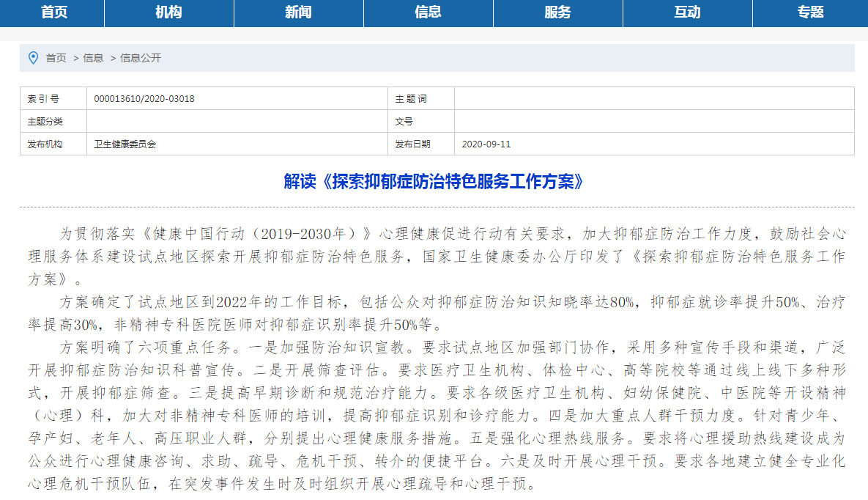Click the index number 000013610/2020-03018

144,99
